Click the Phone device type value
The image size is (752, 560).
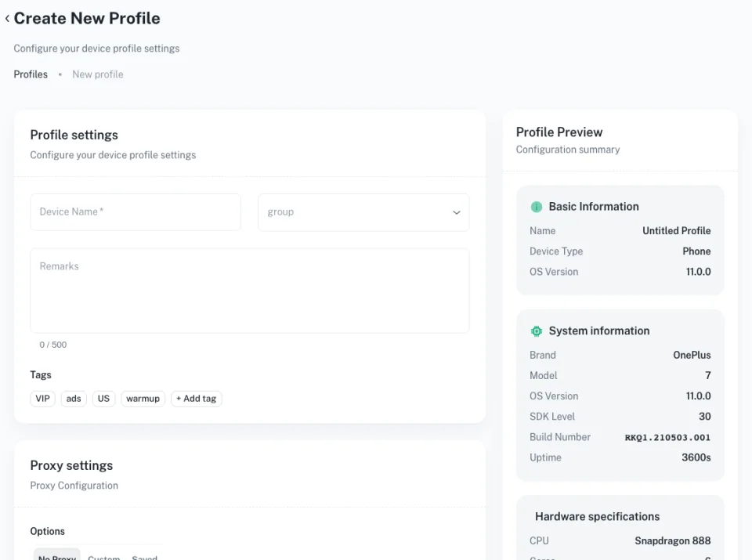click(696, 251)
